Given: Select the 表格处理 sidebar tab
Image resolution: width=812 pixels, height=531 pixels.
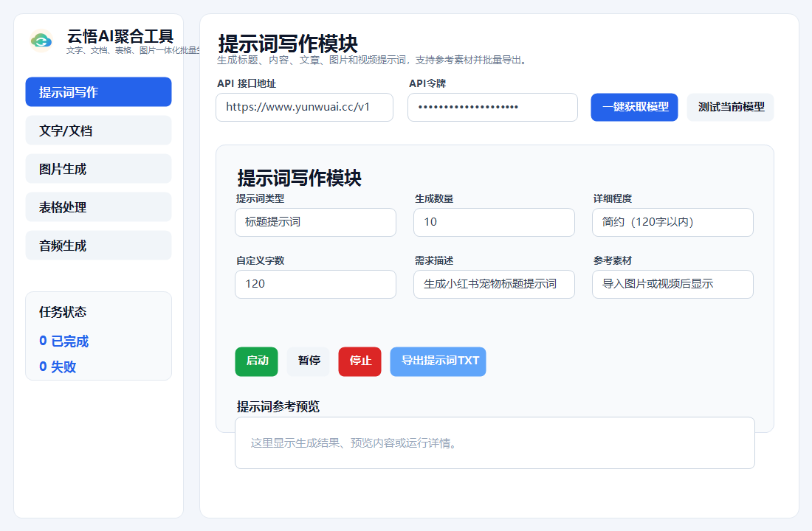Looking at the screenshot, I should point(98,207).
